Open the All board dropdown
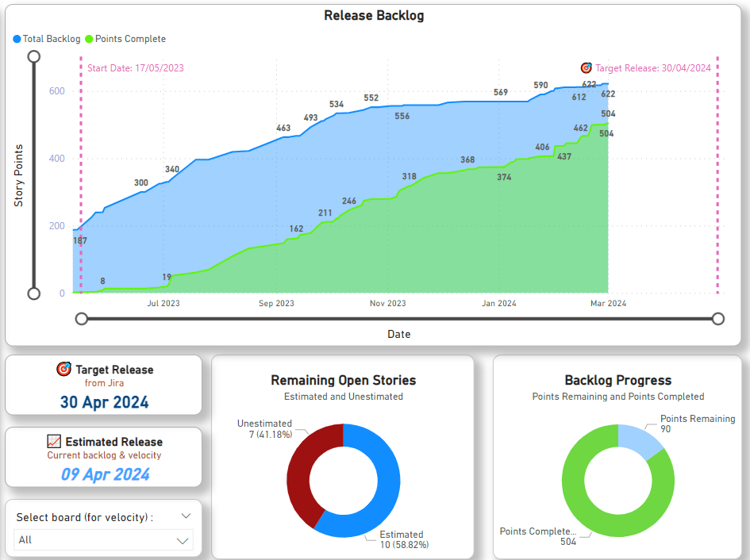This screenshot has width=750, height=560. click(103, 540)
